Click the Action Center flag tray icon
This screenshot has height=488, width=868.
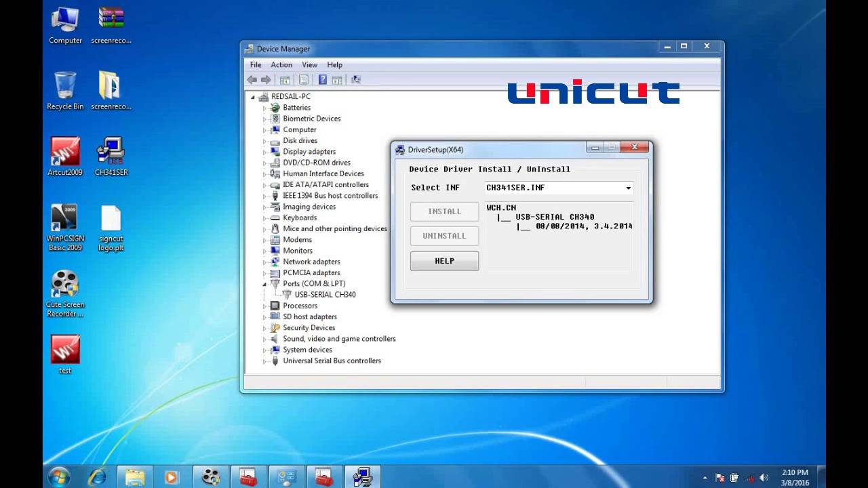(x=719, y=477)
